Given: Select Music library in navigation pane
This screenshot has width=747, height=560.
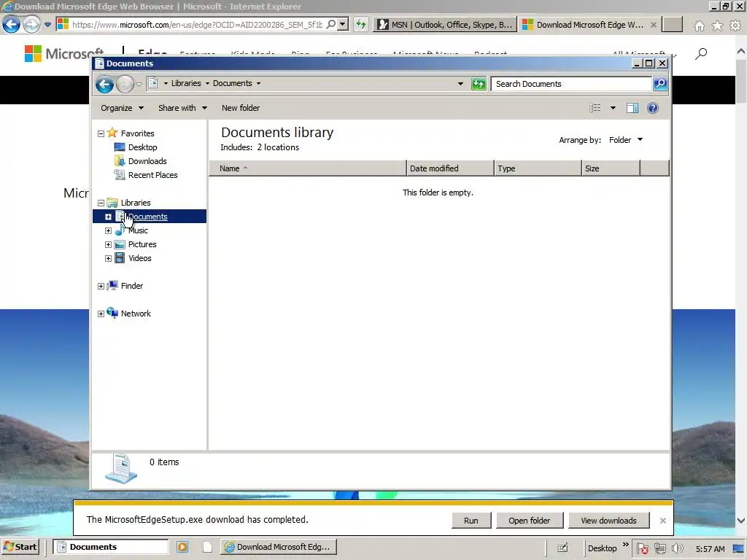Looking at the screenshot, I should (x=138, y=230).
